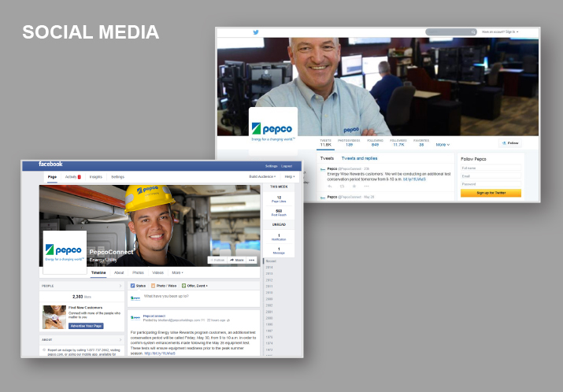This screenshot has height=392, width=563.
Task: Click the Share button on Facebook cover
Action: point(237,260)
